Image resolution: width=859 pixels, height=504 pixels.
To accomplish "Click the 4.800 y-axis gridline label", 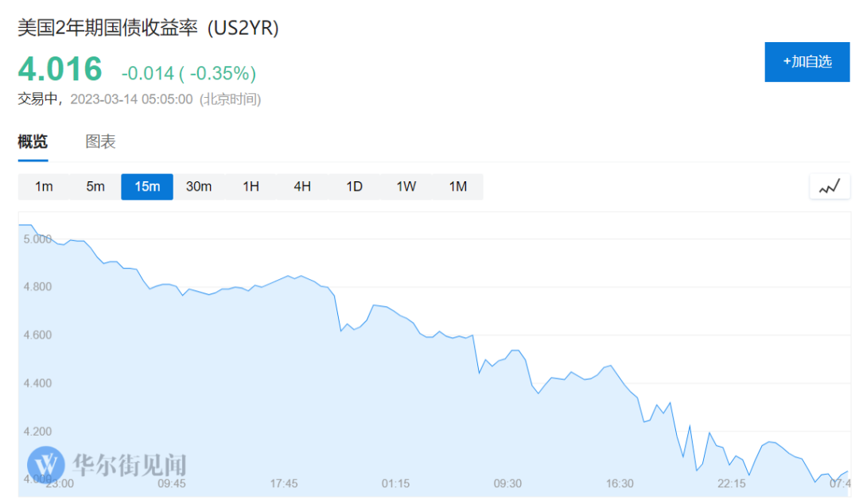I will [37, 287].
